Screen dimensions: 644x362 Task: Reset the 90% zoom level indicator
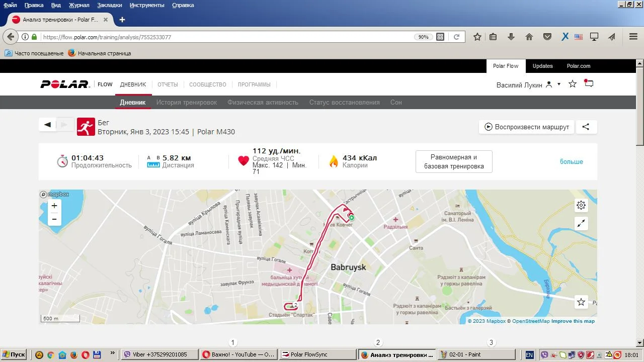pos(423,37)
